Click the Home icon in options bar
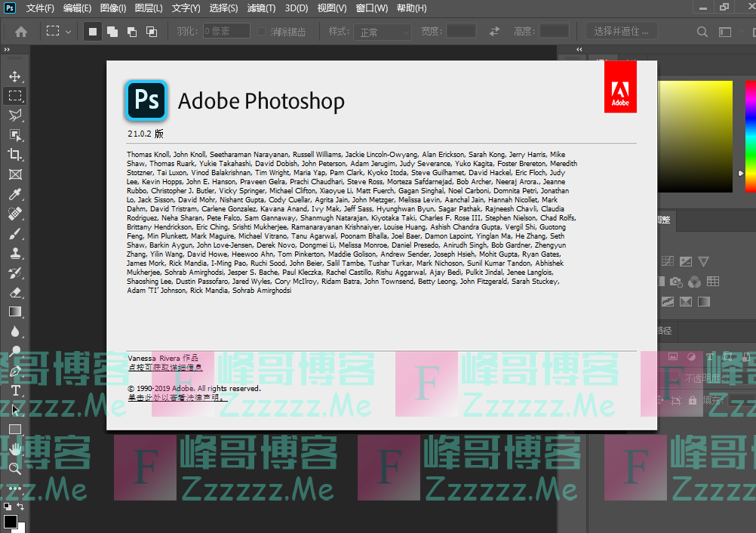756x533 pixels. (21, 32)
